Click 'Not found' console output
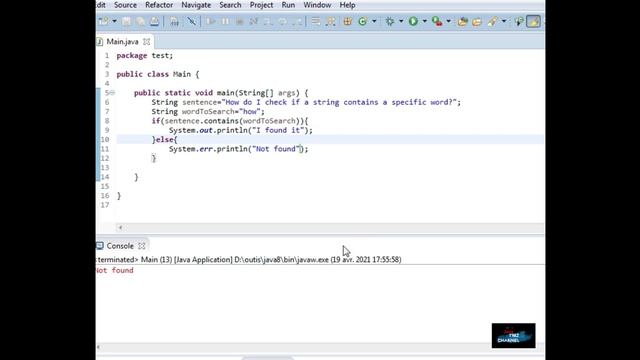Viewport: 640px width, 360px height. point(115,270)
